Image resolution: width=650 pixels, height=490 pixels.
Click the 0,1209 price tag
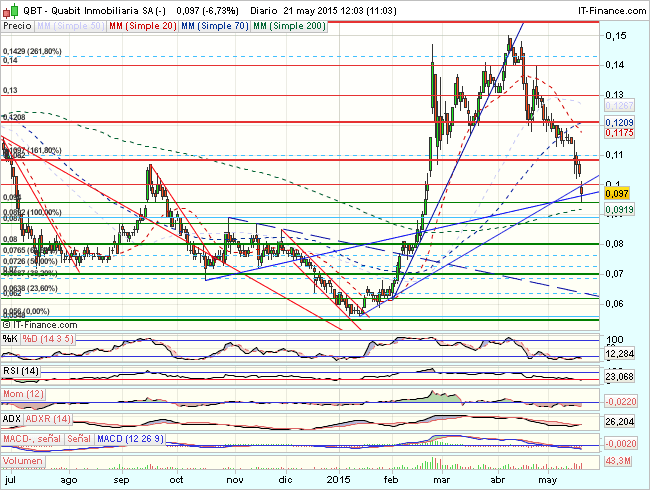click(619, 123)
